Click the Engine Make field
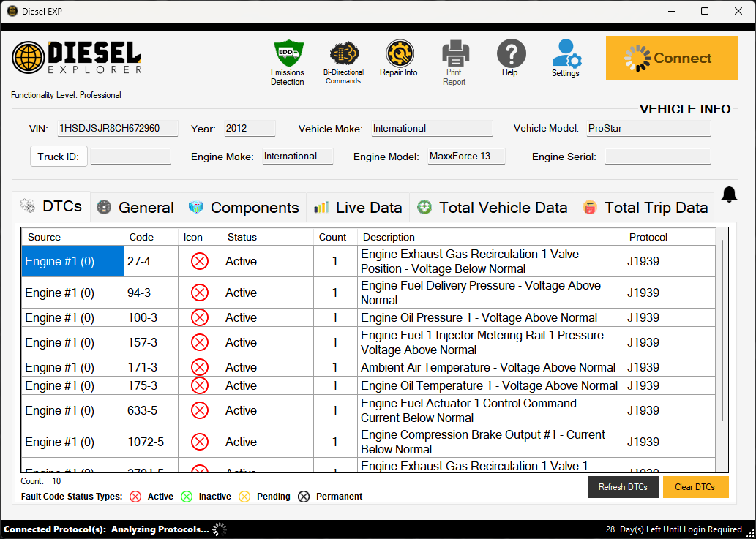Viewport: 756px width, 539px height. (x=297, y=157)
